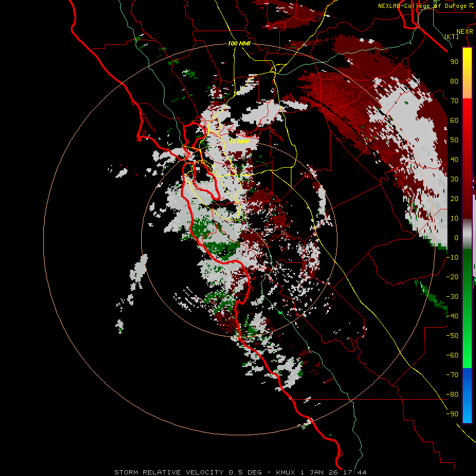Click the 50 value on the velocity scale

454,140
